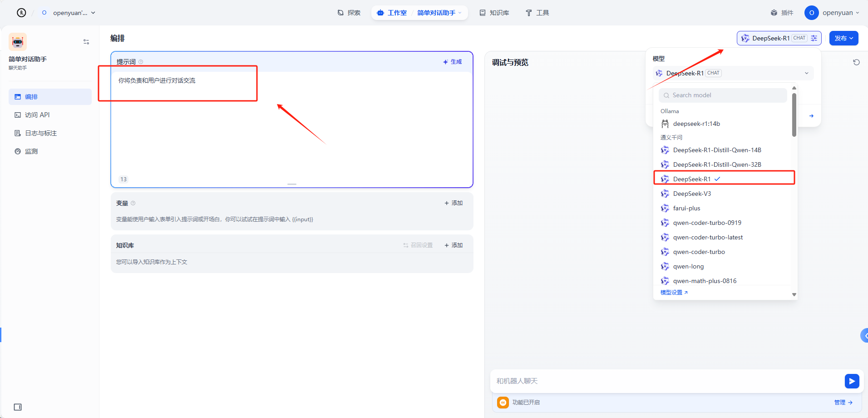The width and height of the screenshot is (868, 418).
Task: Open the 插件 plugins page
Action: click(782, 13)
